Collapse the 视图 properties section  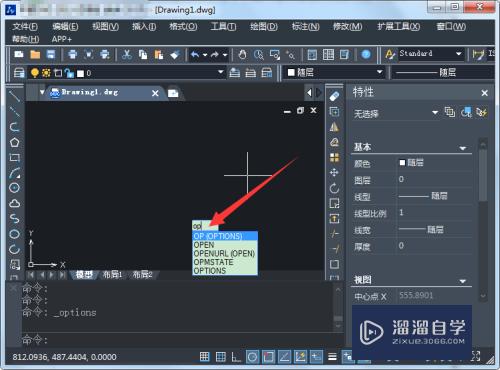coord(463,281)
